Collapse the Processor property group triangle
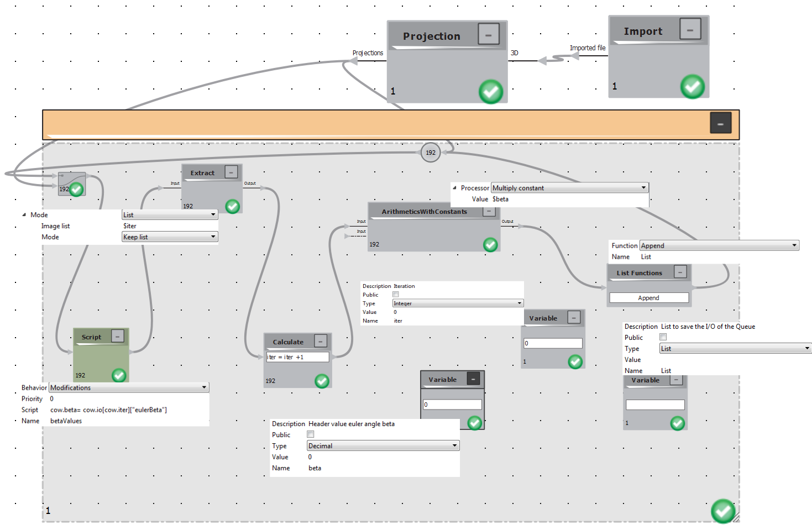 point(454,188)
